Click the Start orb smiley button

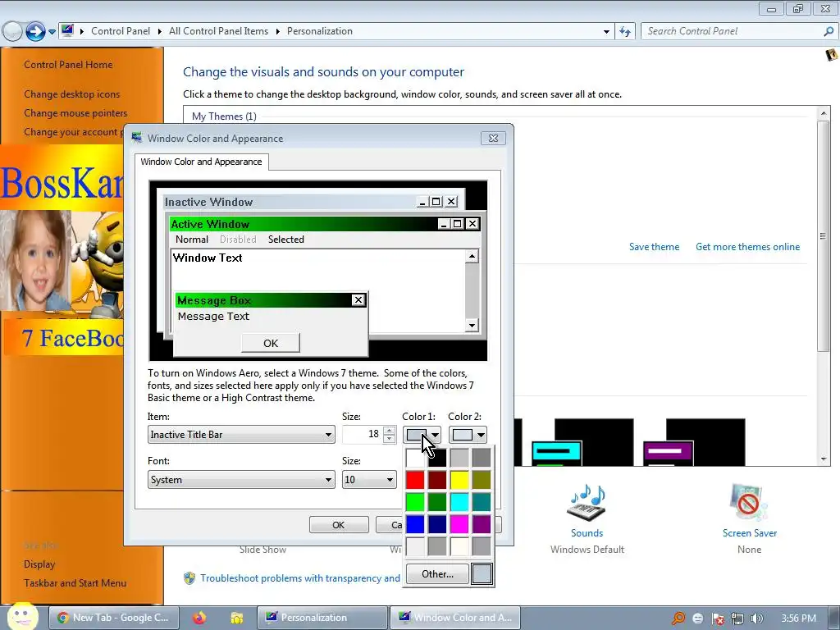[x=22, y=617]
